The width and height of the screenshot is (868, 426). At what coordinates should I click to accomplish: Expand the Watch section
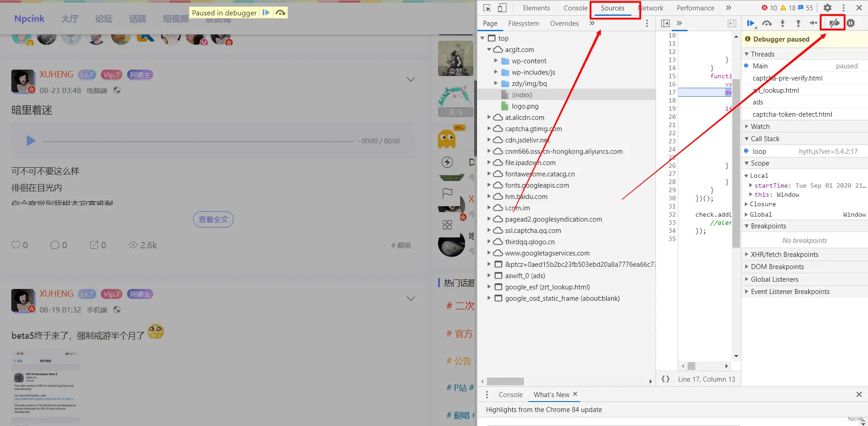pyautogui.click(x=760, y=127)
